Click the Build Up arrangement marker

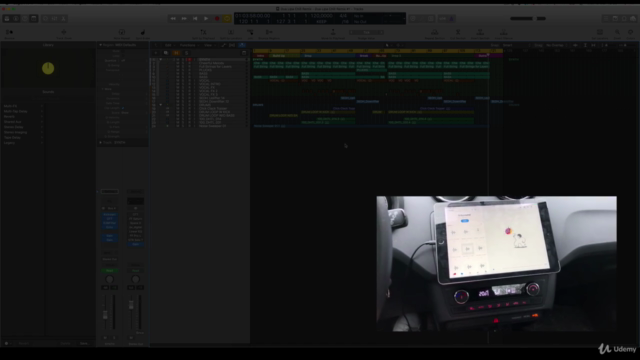point(285,56)
